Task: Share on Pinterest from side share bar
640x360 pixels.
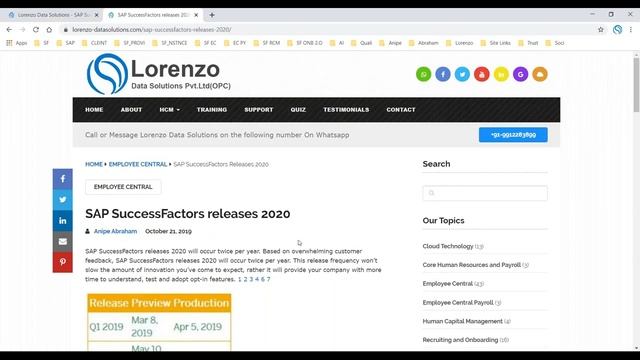Action: 62,262
